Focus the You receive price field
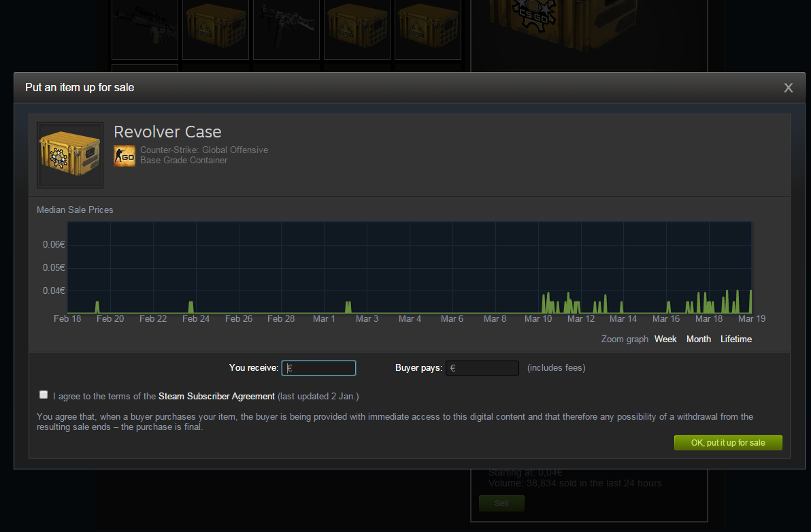The image size is (811, 532). [x=318, y=367]
